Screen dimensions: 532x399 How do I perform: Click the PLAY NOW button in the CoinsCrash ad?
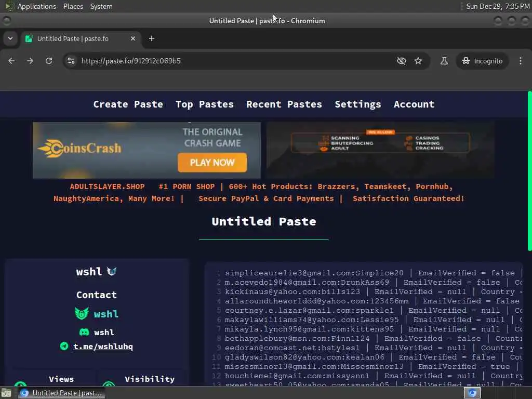pyautogui.click(x=212, y=163)
